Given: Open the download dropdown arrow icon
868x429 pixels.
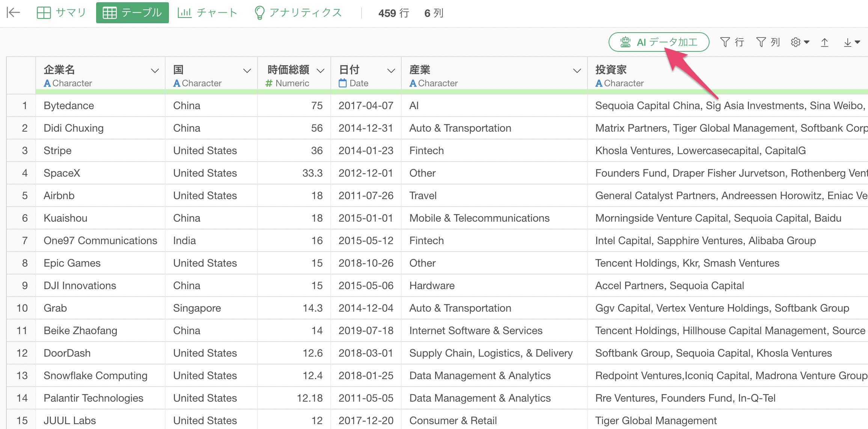Looking at the screenshot, I should click(x=851, y=42).
